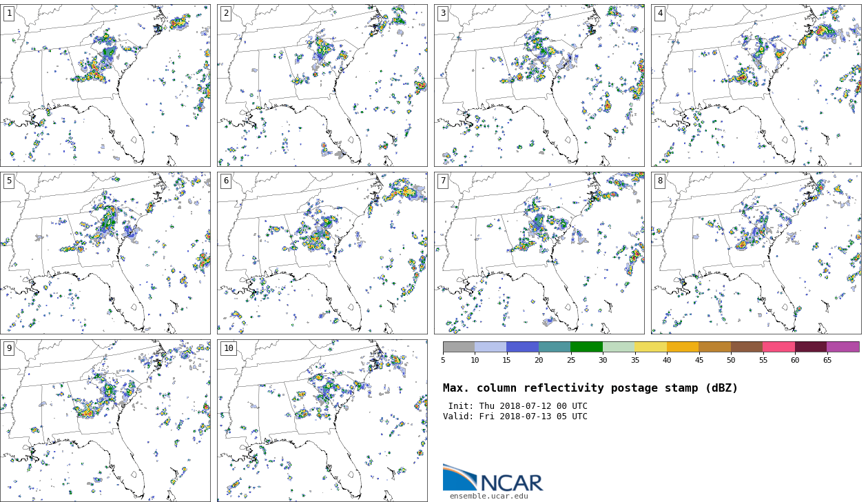Image resolution: width=868 pixels, height=502 pixels.
Task: View ensemble member 7 reflectivity map
Action: click(539, 253)
